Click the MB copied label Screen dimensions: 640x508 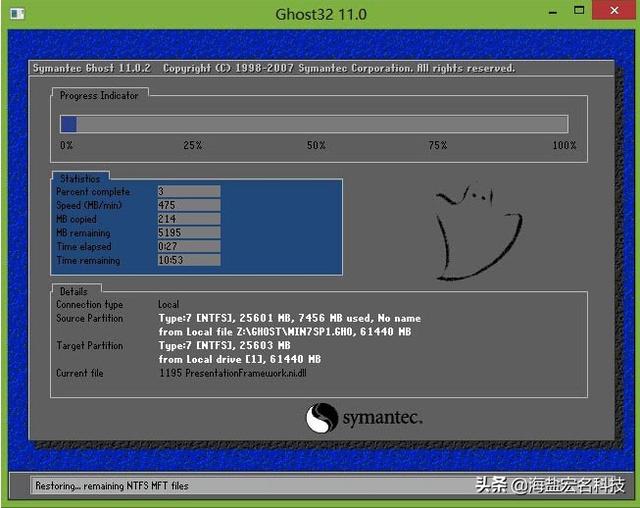coord(76,219)
